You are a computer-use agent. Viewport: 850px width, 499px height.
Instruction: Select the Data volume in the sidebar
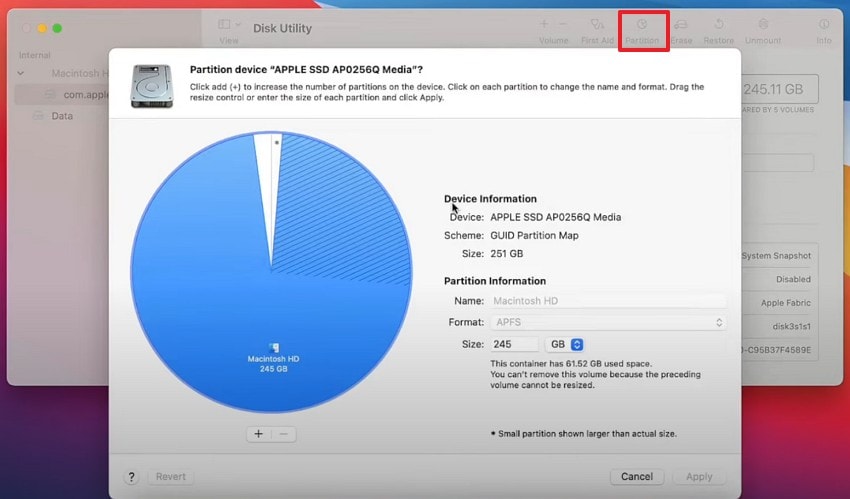(61, 115)
